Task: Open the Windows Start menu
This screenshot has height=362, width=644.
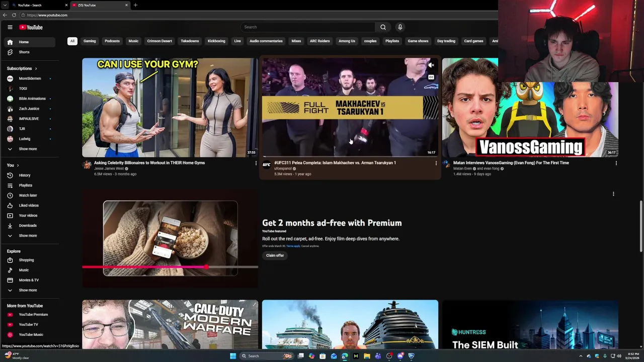Action: 232,356
